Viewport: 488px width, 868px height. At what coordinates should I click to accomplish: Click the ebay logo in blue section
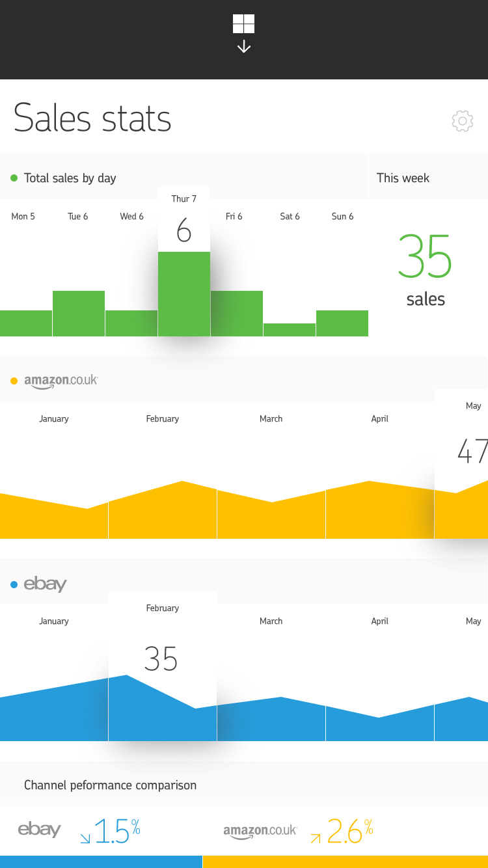coord(45,584)
